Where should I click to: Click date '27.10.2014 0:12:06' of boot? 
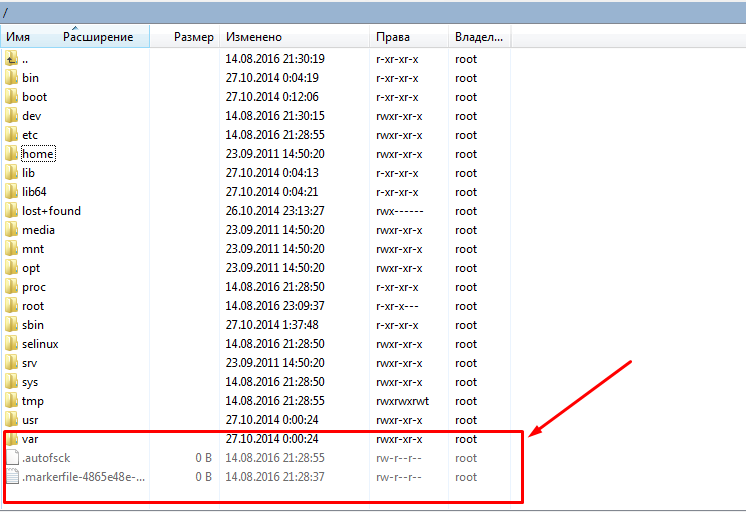pos(272,97)
